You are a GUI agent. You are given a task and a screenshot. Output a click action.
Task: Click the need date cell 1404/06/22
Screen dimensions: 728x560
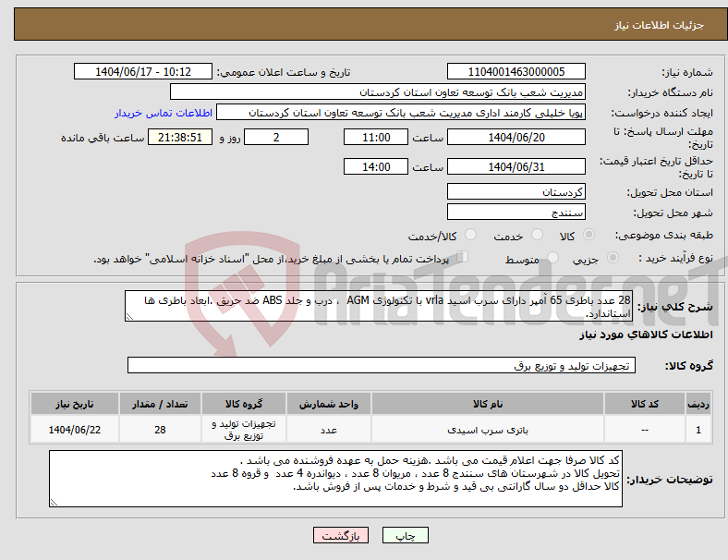(74, 430)
